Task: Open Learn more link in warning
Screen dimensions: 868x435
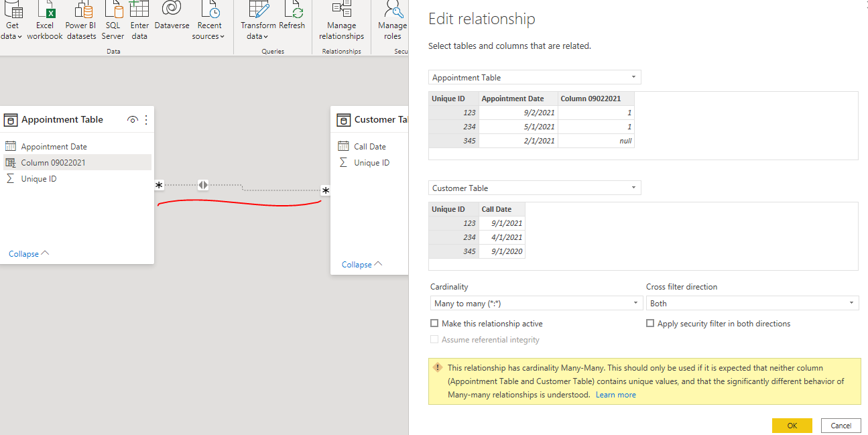Action: (615, 395)
